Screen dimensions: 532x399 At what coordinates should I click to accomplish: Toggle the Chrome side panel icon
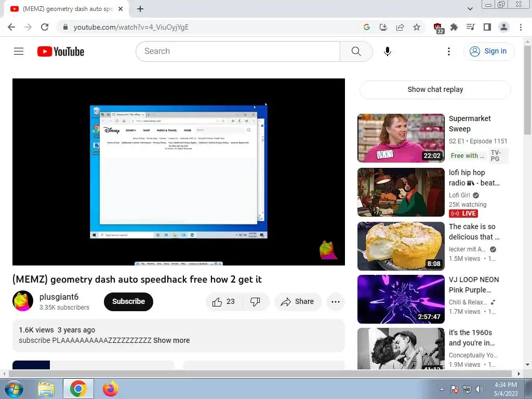click(487, 27)
